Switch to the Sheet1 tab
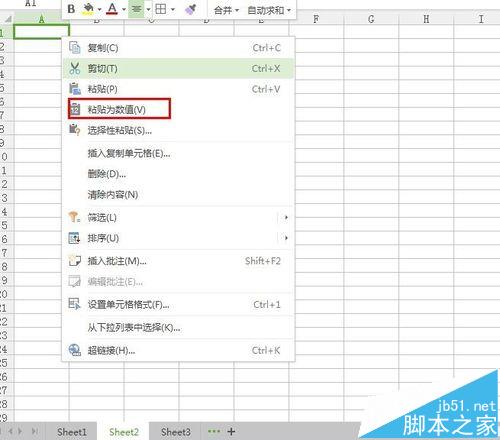The width and height of the screenshot is (500, 440). [x=72, y=432]
